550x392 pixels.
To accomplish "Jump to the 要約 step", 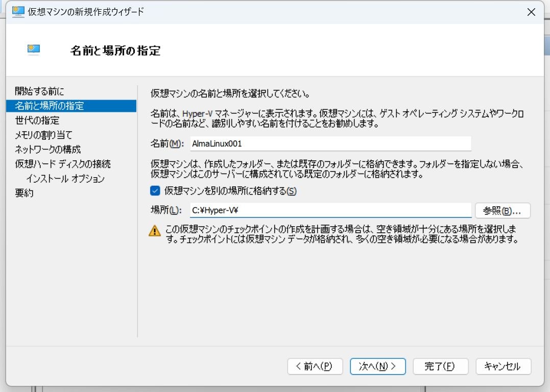I will click(24, 193).
